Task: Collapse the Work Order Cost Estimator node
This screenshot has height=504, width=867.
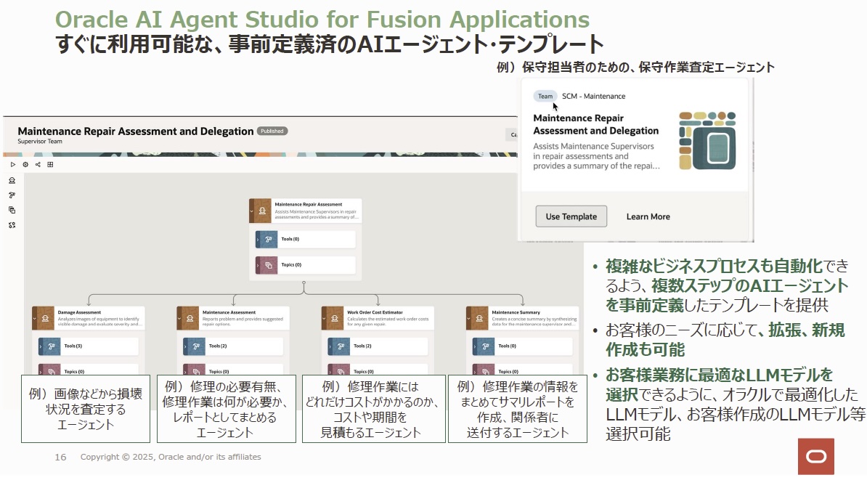Action: [x=324, y=317]
